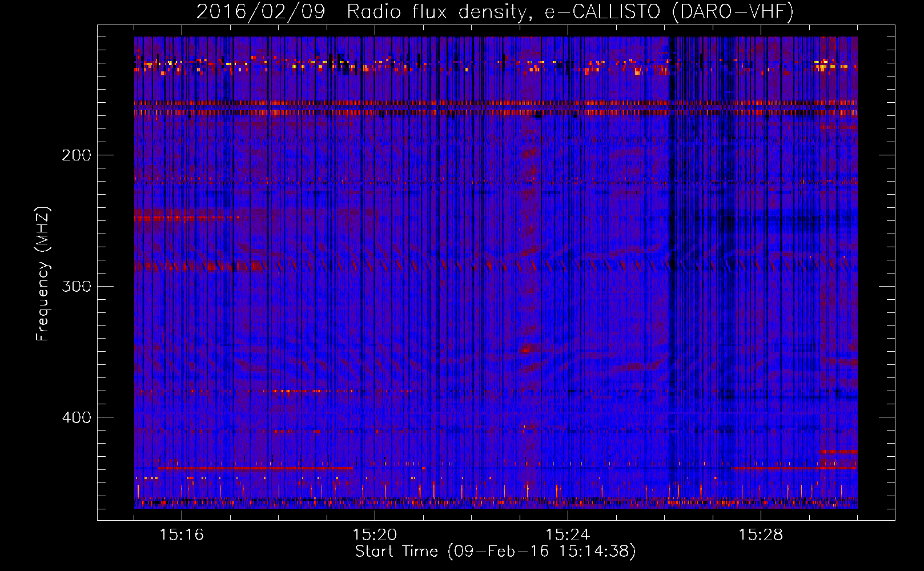Click the '400' frequency tick label

click(x=77, y=417)
